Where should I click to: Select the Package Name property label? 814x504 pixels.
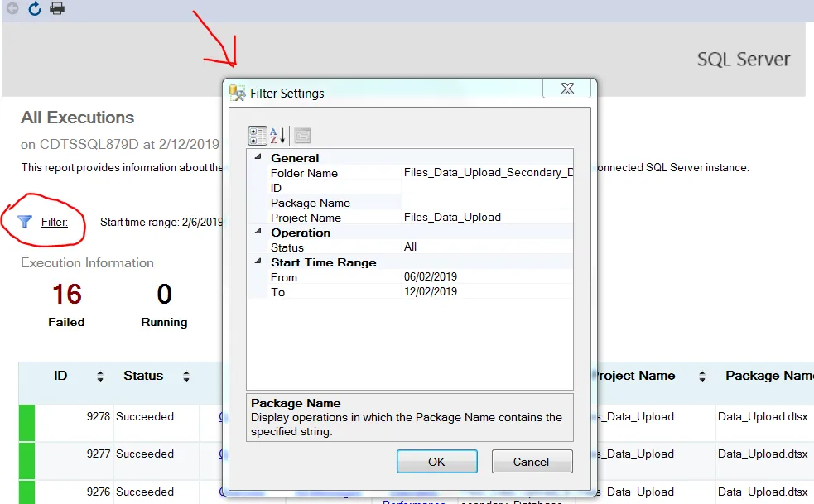tap(310, 203)
